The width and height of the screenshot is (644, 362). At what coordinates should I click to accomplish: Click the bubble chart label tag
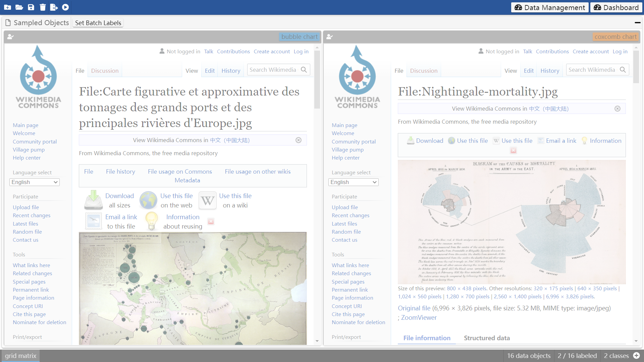pyautogui.click(x=299, y=37)
